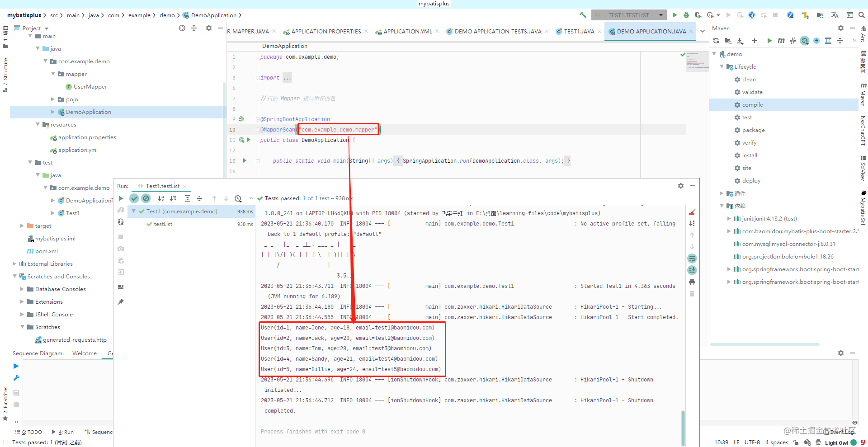Image resolution: width=868 pixels, height=447 pixels.
Task: Execute a Maven goal via the m icon
Action: click(781, 41)
